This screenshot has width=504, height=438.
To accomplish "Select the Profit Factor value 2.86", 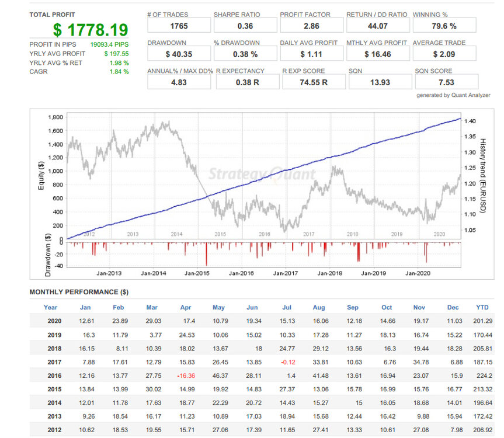I will (311, 26).
